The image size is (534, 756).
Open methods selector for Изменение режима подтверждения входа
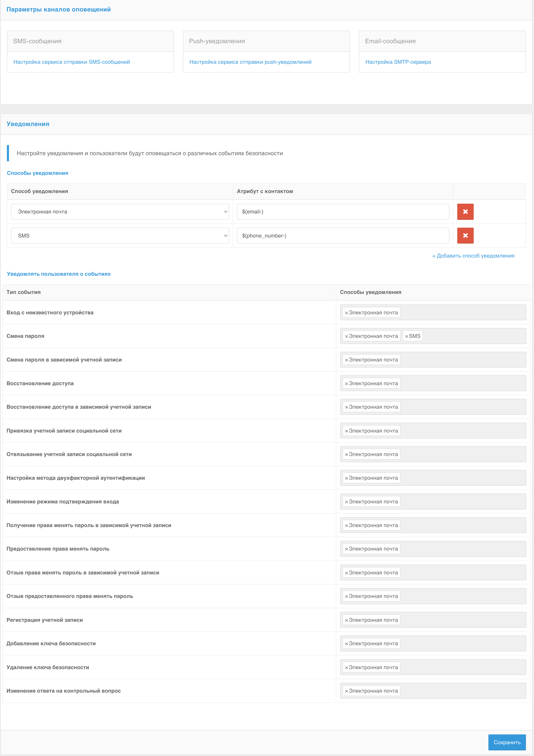(x=461, y=501)
